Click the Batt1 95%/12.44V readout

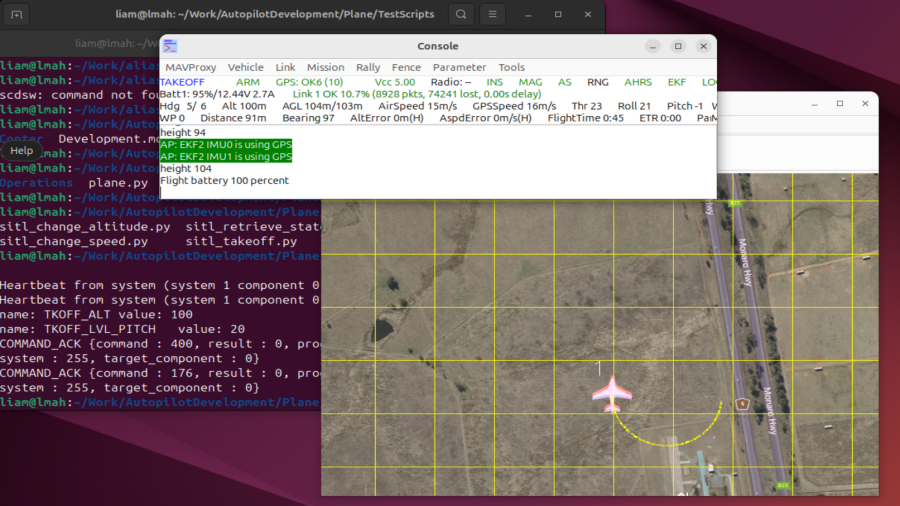(x=217, y=94)
